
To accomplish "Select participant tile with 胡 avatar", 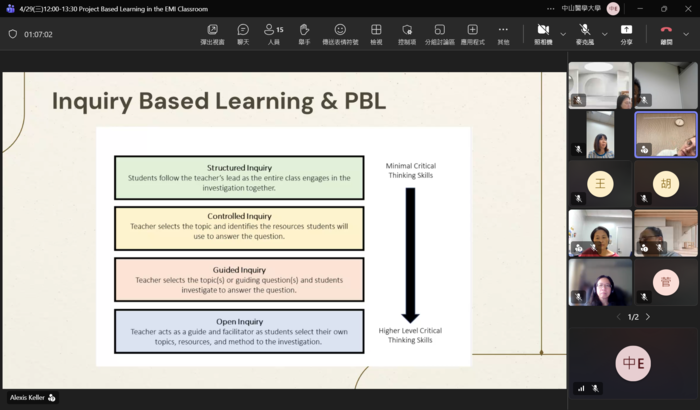I will pos(666,184).
